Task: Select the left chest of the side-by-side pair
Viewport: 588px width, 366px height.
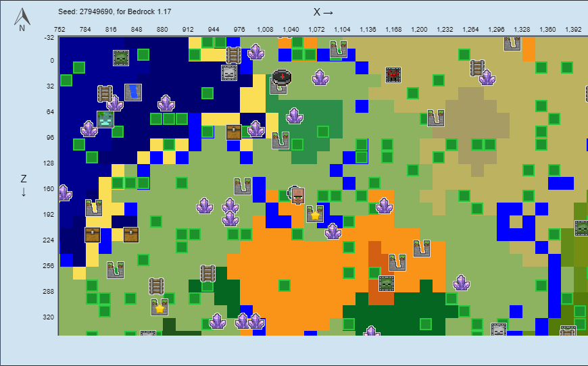Action: click(x=93, y=234)
